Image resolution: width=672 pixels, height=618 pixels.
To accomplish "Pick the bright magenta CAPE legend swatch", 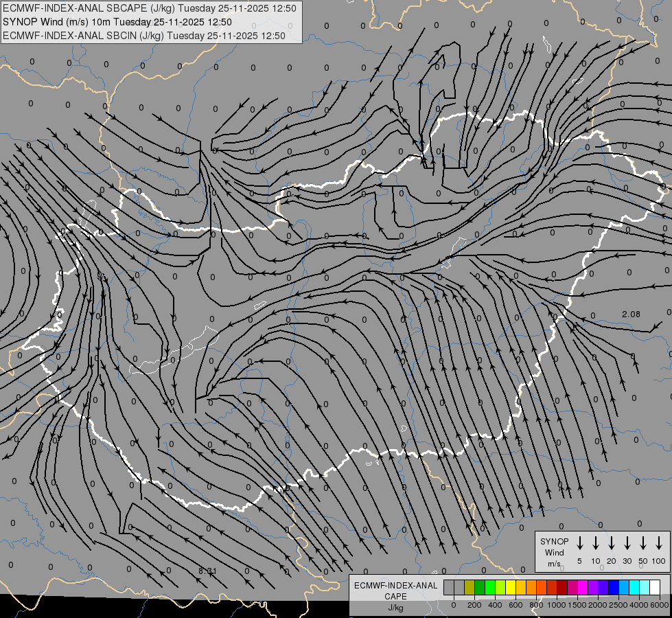I will pos(583,587).
